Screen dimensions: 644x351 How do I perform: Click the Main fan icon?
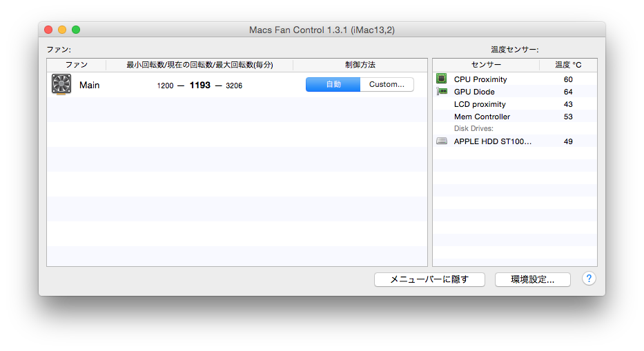(61, 84)
